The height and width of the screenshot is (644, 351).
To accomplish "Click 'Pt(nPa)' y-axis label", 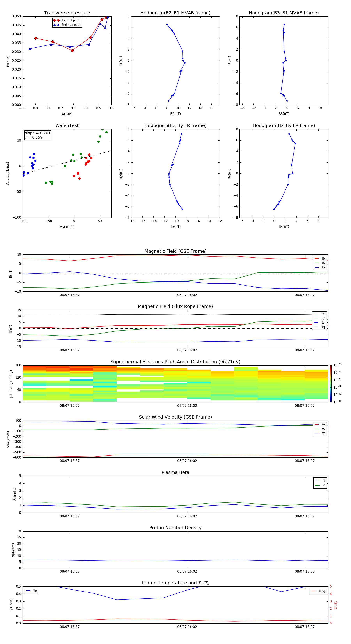I will click(x=8, y=61).
